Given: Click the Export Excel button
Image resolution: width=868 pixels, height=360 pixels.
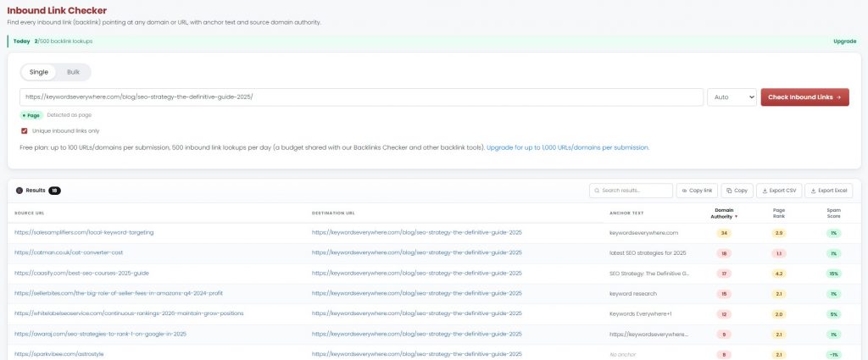Looking at the screenshot, I should coord(829,191).
